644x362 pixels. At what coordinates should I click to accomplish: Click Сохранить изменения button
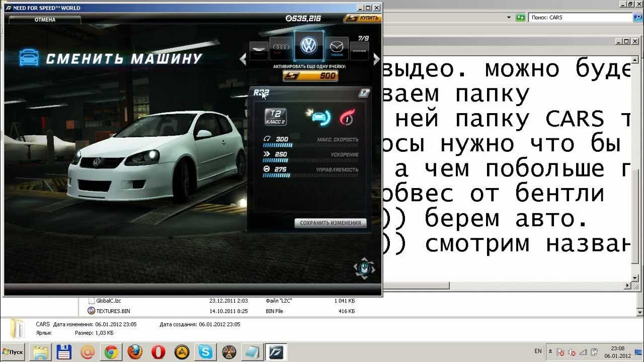[x=331, y=223]
